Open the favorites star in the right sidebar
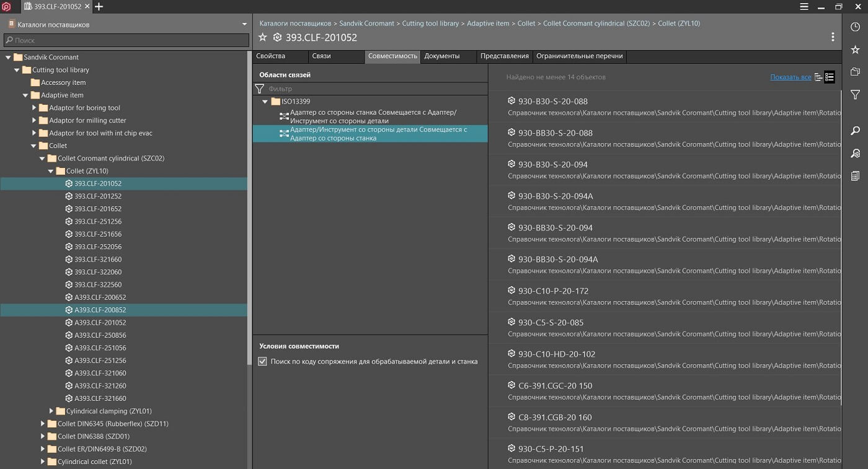868x469 pixels. tap(855, 50)
